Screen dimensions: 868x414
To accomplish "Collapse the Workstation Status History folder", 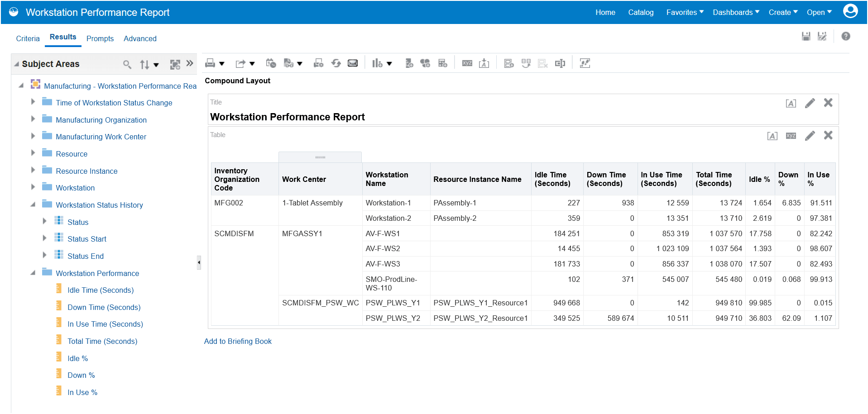I will pos(33,205).
